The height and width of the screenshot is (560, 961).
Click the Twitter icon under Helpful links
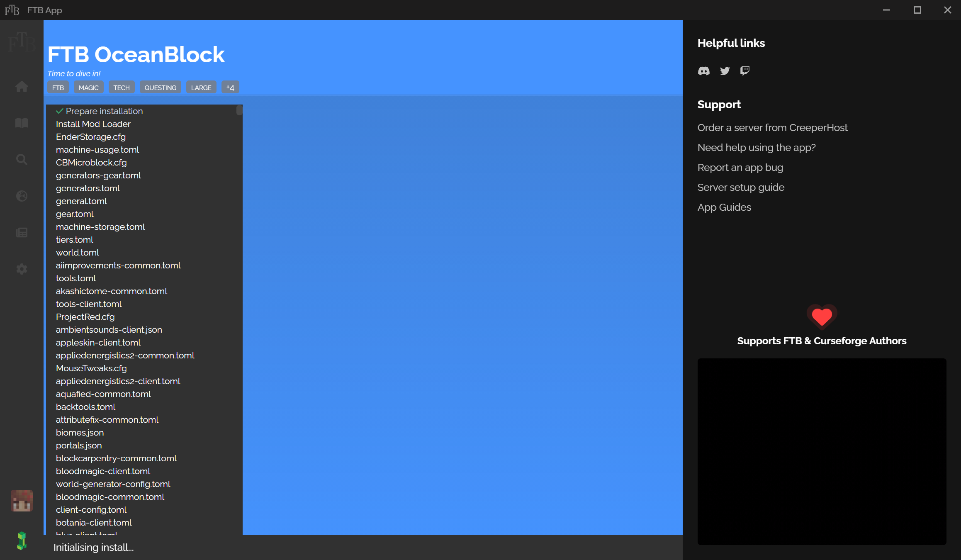click(x=725, y=71)
